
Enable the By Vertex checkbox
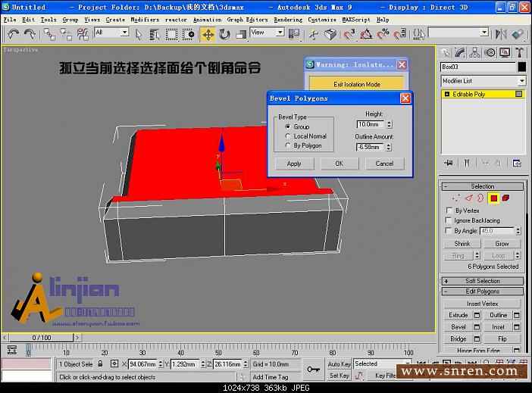click(449, 211)
